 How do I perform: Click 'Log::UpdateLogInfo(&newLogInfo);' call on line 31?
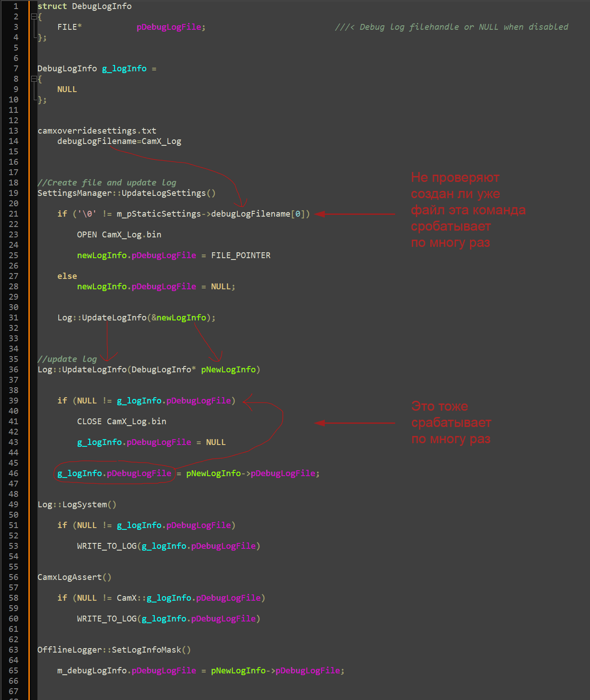[136, 318]
